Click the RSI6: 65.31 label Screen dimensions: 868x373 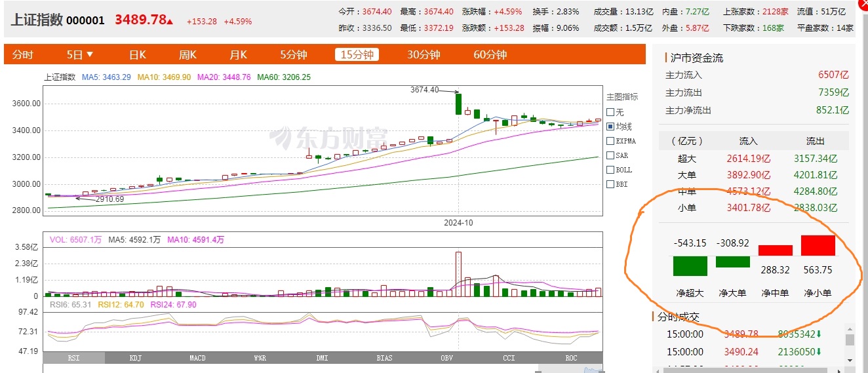pos(71,305)
